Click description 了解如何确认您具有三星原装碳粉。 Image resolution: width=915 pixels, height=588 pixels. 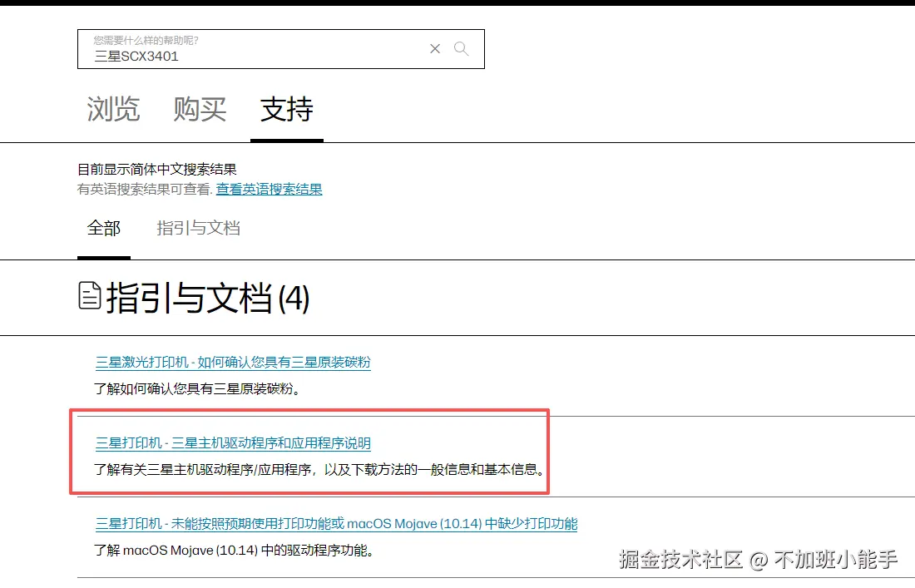pos(198,388)
